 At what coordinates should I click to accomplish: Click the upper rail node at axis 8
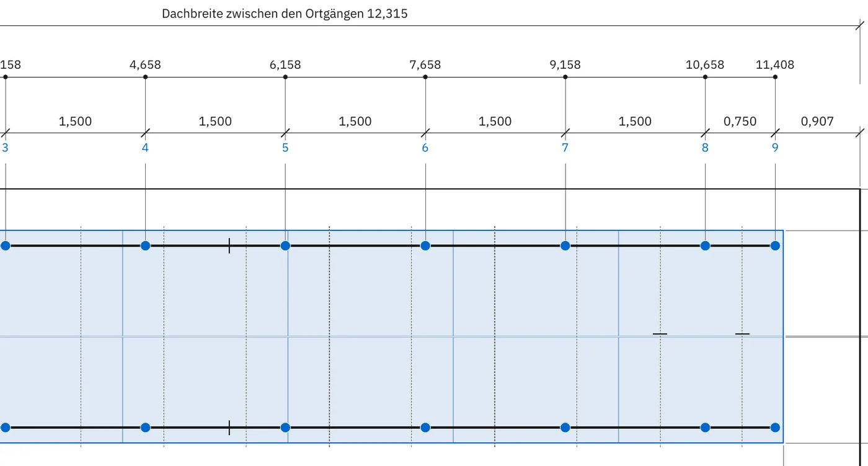click(x=705, y=246)
